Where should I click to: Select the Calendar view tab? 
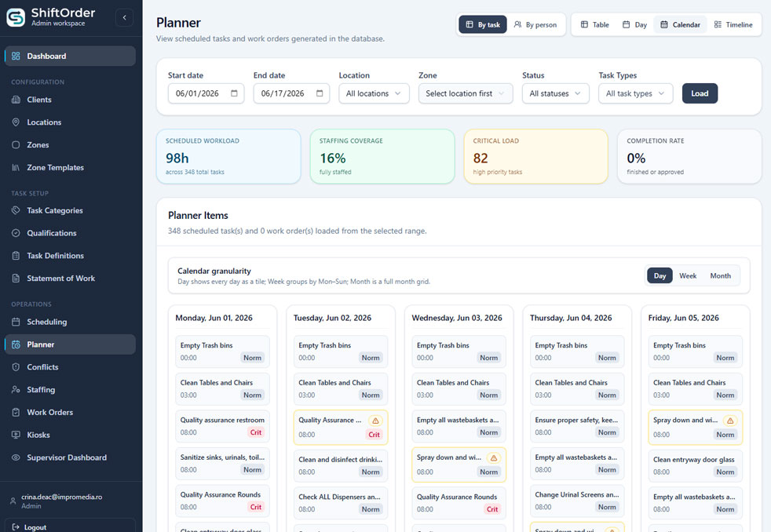tap(680, 24)
